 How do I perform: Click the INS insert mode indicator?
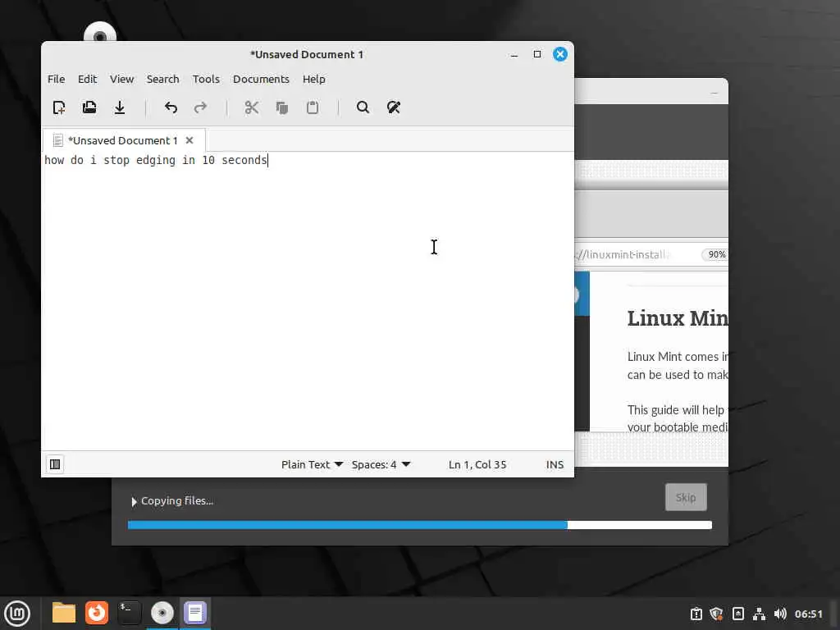point(555,464)
